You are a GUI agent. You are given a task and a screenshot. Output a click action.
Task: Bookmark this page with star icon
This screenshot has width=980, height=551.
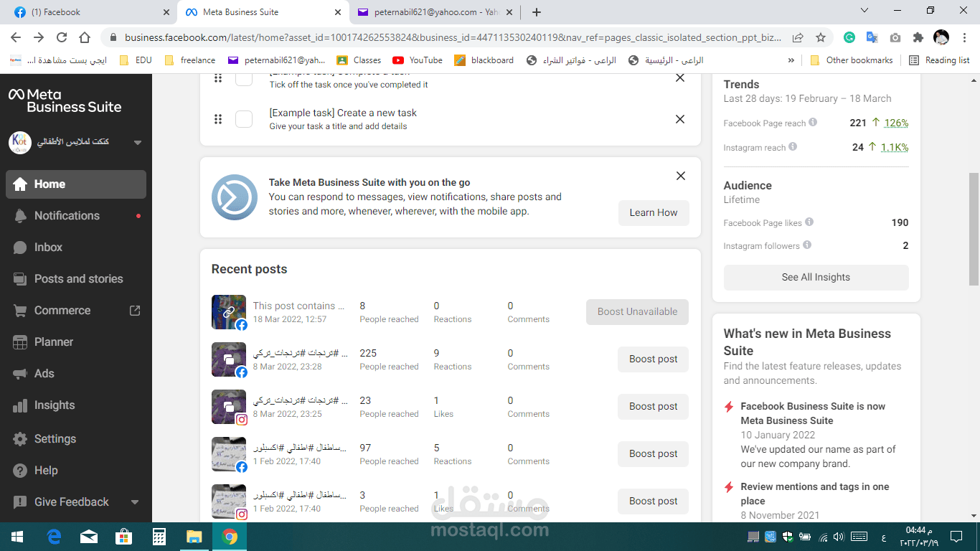821,37
